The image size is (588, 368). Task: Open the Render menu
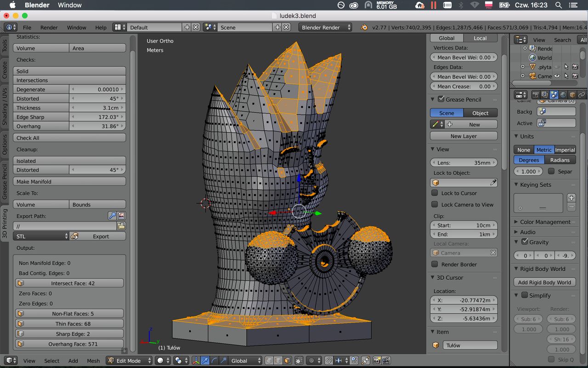pyautogui.click(x=49, y=28)
